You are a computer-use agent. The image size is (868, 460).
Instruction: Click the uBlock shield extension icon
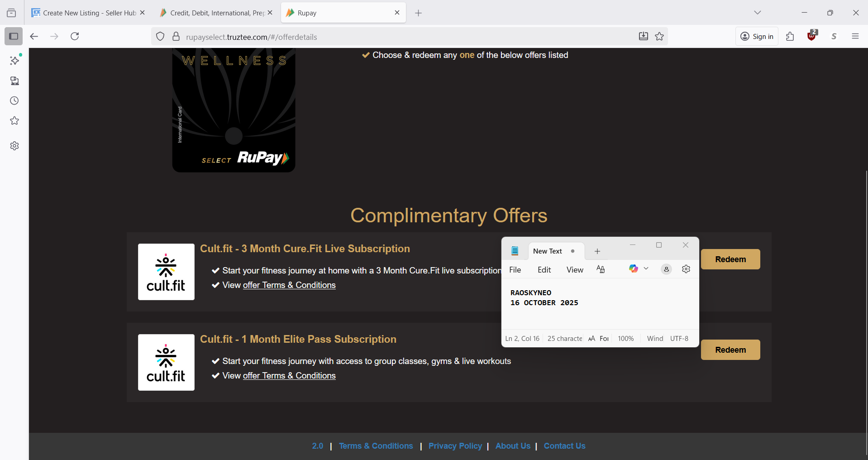(x=812, y=36)
